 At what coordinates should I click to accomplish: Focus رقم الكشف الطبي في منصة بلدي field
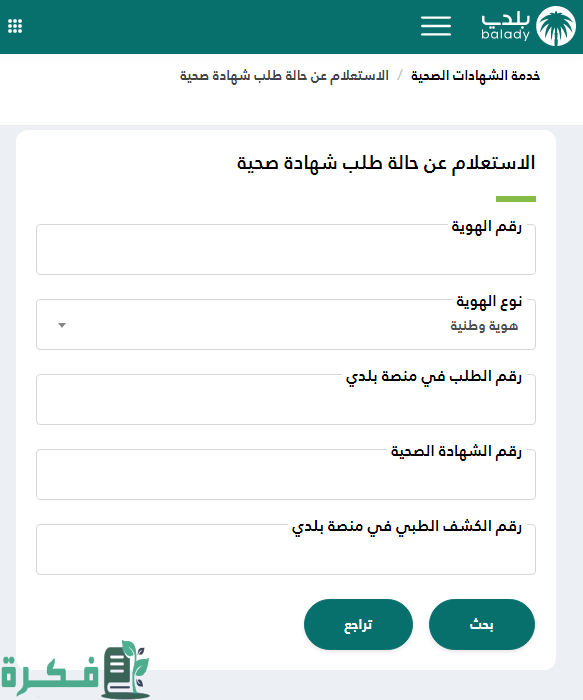(x=286, y=550)
